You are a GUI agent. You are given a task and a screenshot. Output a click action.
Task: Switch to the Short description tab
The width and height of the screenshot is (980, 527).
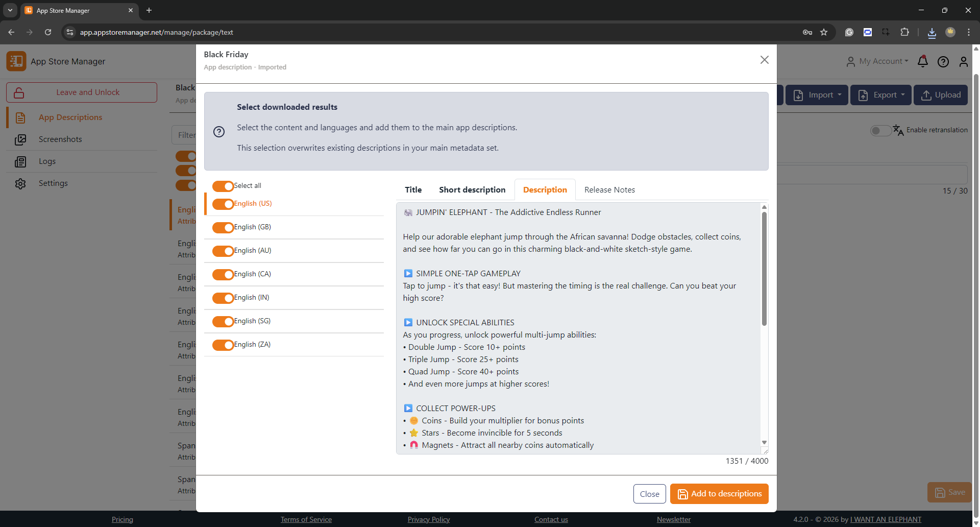pos(472,190)
